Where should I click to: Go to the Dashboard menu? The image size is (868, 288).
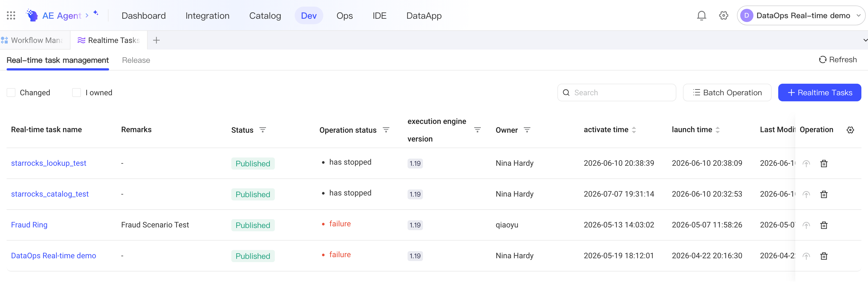click(x=143, y=15)
